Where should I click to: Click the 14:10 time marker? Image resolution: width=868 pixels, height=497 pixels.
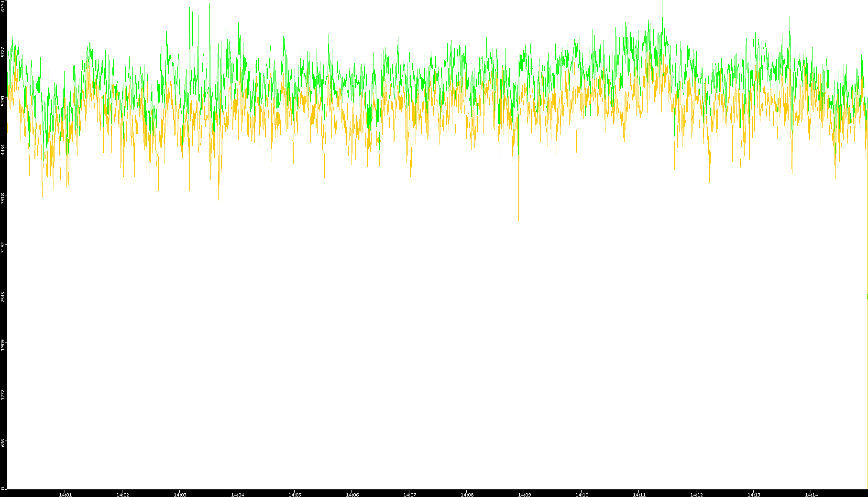coord(582,494)
